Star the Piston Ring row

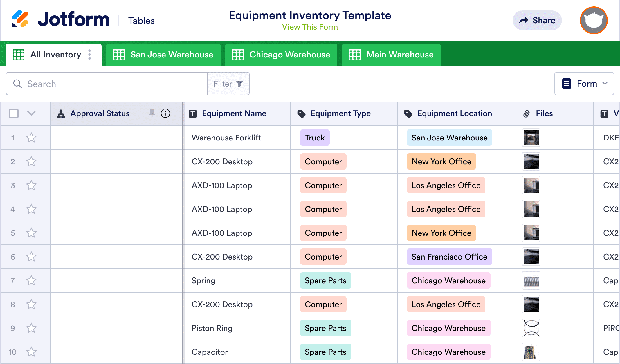pyautogui.click(x=31, y=328)
